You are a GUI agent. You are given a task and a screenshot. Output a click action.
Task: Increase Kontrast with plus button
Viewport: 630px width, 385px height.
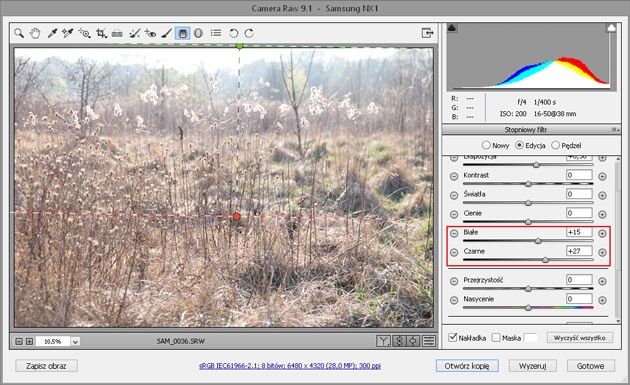tap(602, 176)
